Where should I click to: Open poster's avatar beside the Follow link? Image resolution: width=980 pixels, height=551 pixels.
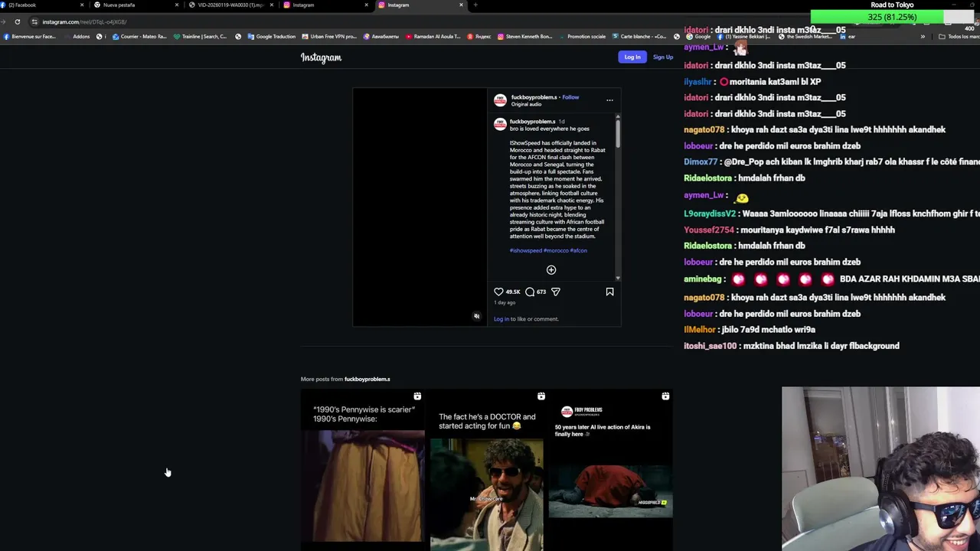tap(500, 100)
